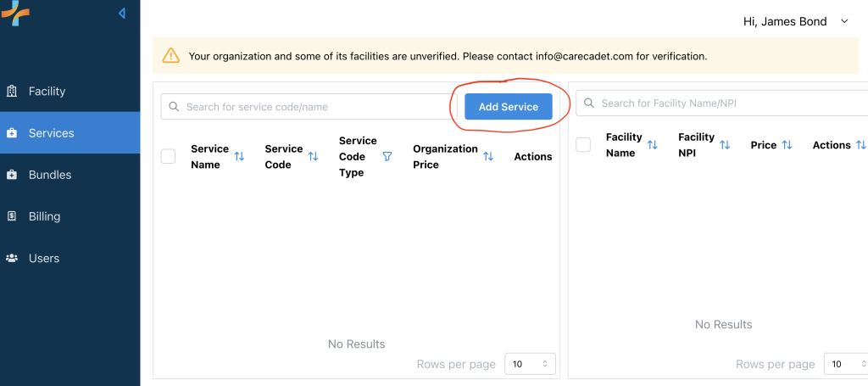Sort by Service Name arrows icon
868x386 pixels.
[x=239, y=157]
